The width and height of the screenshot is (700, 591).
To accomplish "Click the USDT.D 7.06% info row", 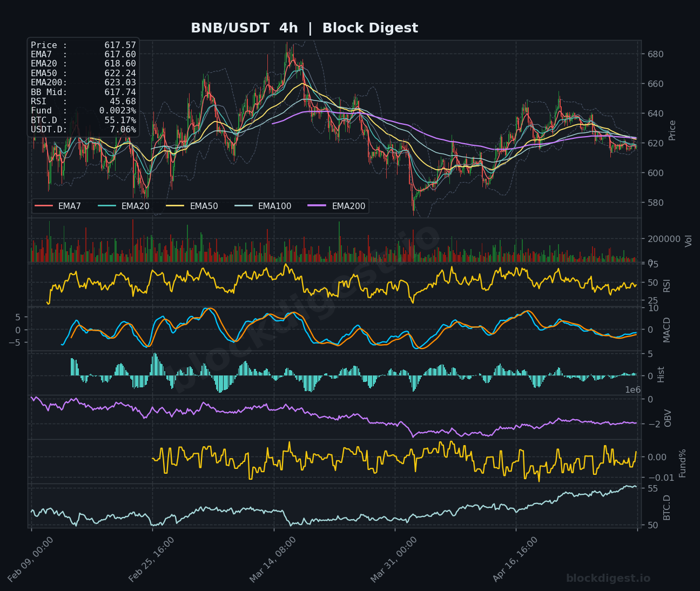I will point(83,130).
